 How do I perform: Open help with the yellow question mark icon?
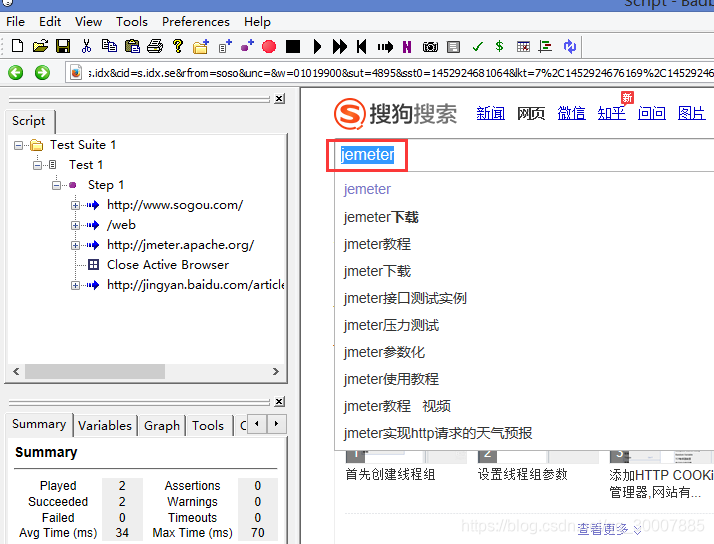tap(178, 46)
